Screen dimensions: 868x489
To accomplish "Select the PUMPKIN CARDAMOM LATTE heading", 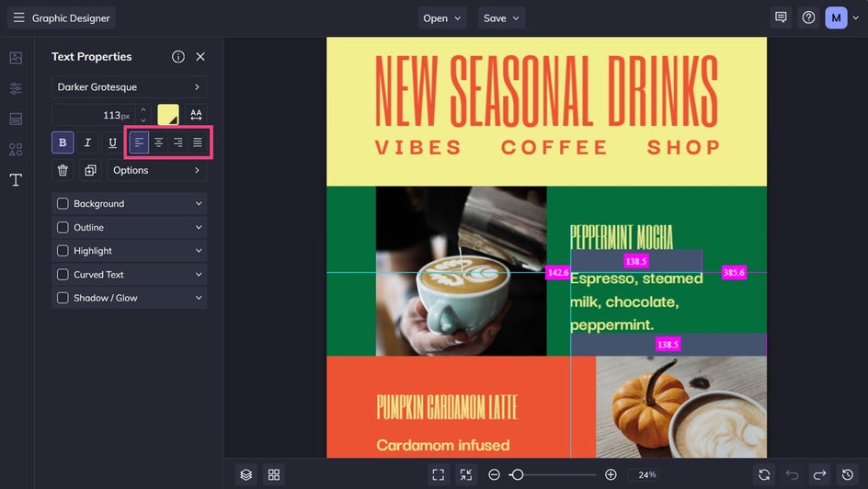I will (x=447, y=407).
